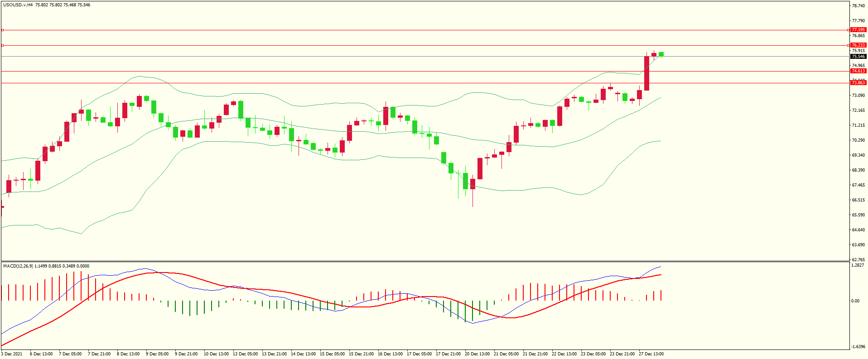868x359 pixels.
Task: Click the MACD 0.00 scale label
Action: 855,301
